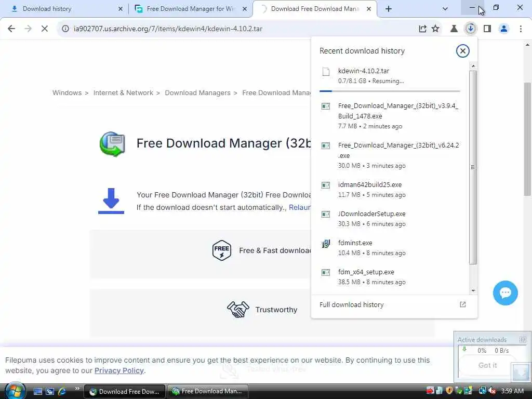Stop loading the page with X button
532x399 pixels.
click(45, 29)
